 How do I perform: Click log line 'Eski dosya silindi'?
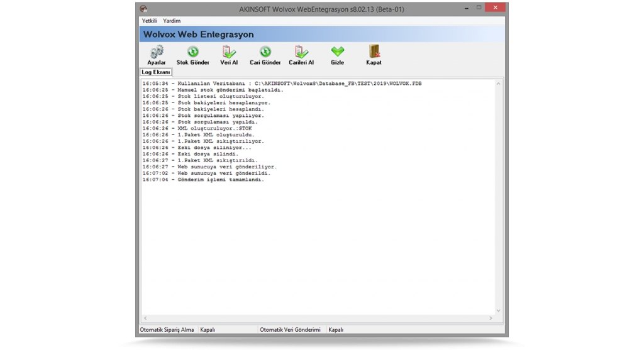(x=190, y=154)
